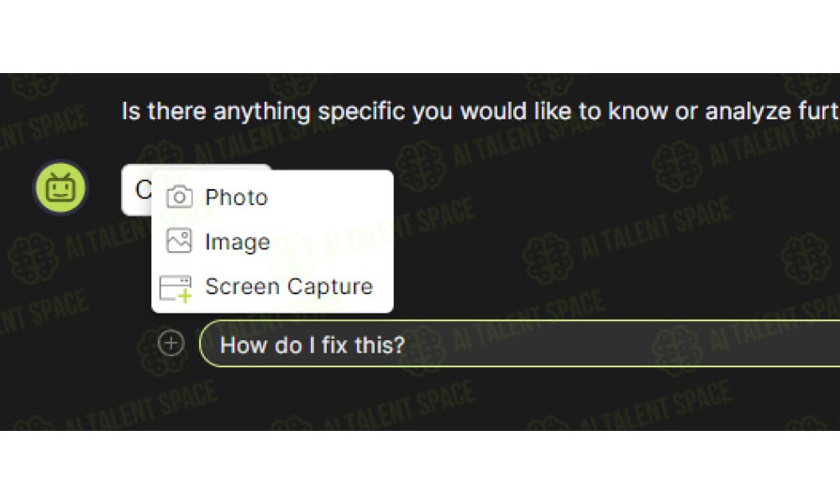Focus the 'How do I fix this?' input
Viewport: 840px width, 504px height.
[x=520, y=344]
